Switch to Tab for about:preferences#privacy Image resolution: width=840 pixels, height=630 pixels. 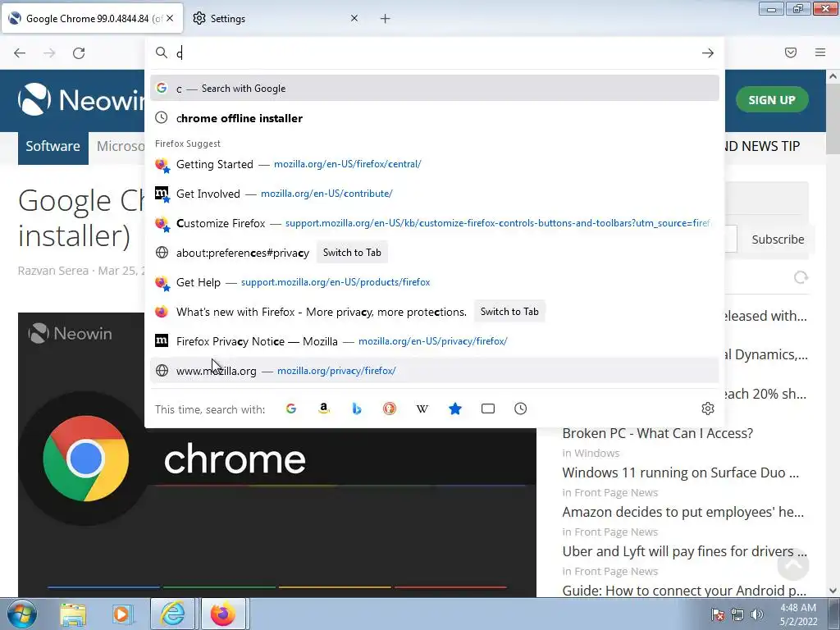click(x=352, y=253)
